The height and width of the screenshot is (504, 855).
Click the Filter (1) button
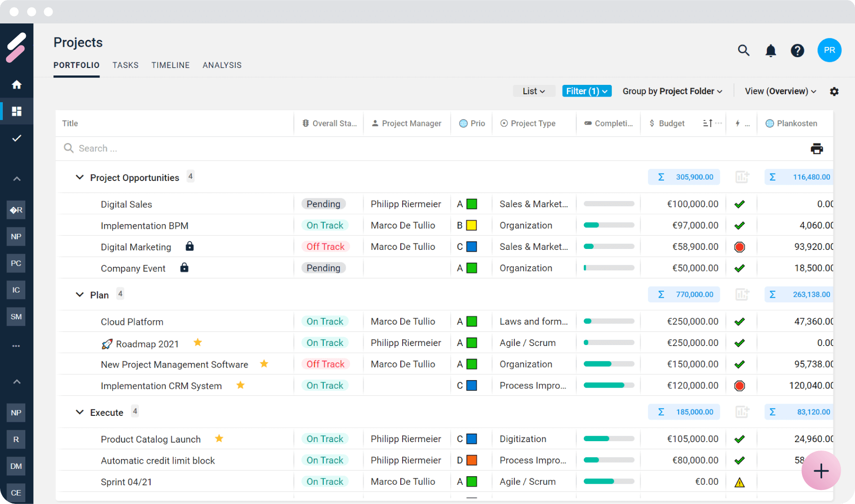click(x=587, y=91)
